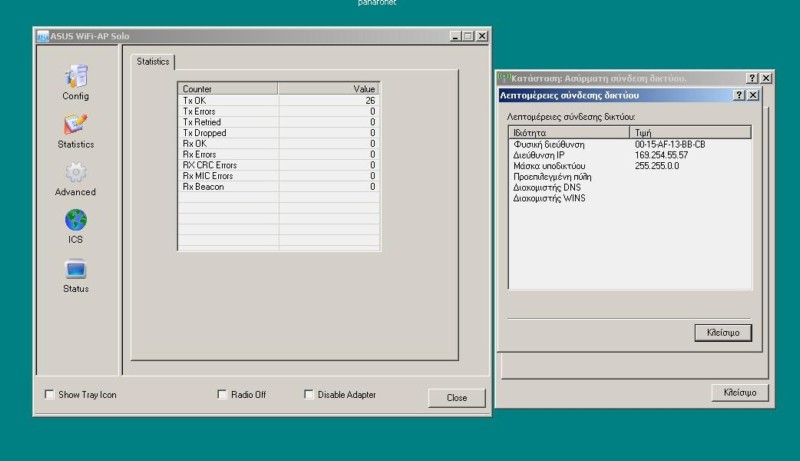Click the help button of wireless status window
Image resolution: width=800 pixels, height=461 pixels.
tap(752, 78)
